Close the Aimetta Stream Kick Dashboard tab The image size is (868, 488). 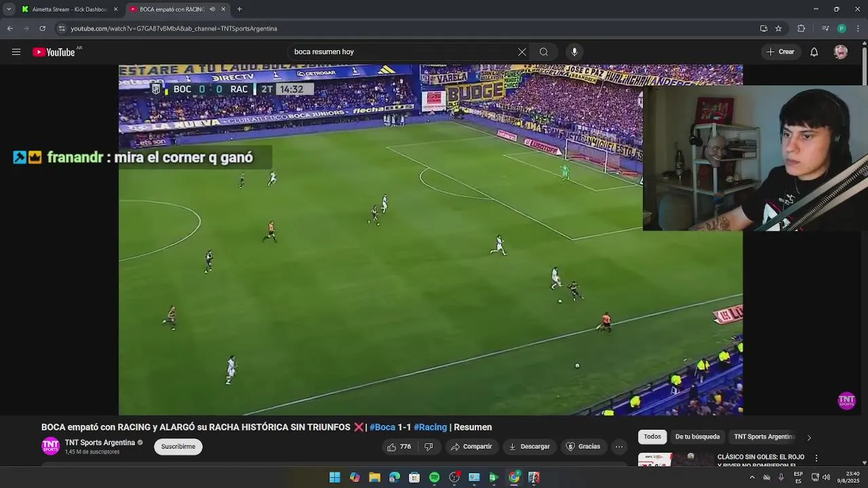pos(116,9)
